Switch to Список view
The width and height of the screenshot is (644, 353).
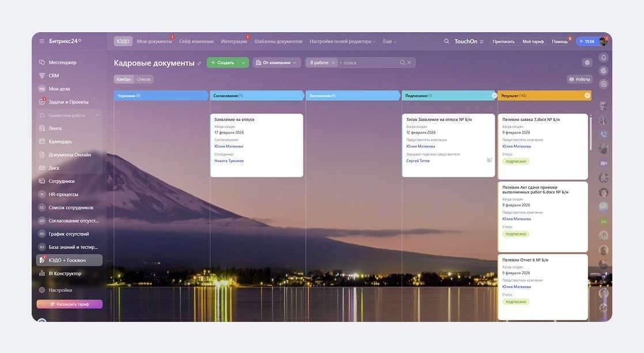tap(143, 79)
